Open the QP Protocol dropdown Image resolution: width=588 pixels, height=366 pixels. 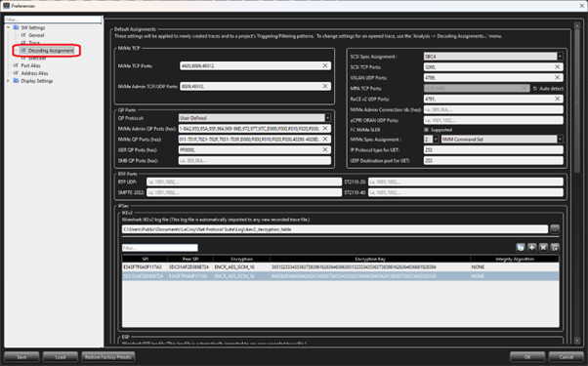tap(327, 118)
